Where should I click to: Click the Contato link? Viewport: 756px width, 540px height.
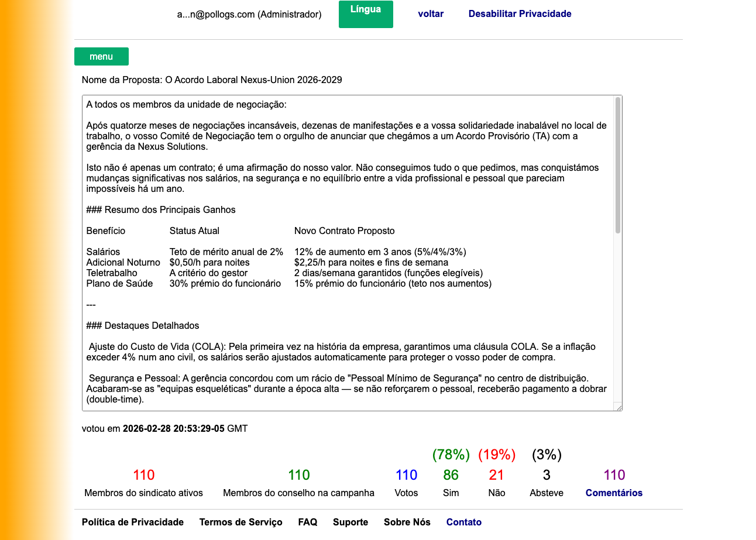click(x=463, y=522)
